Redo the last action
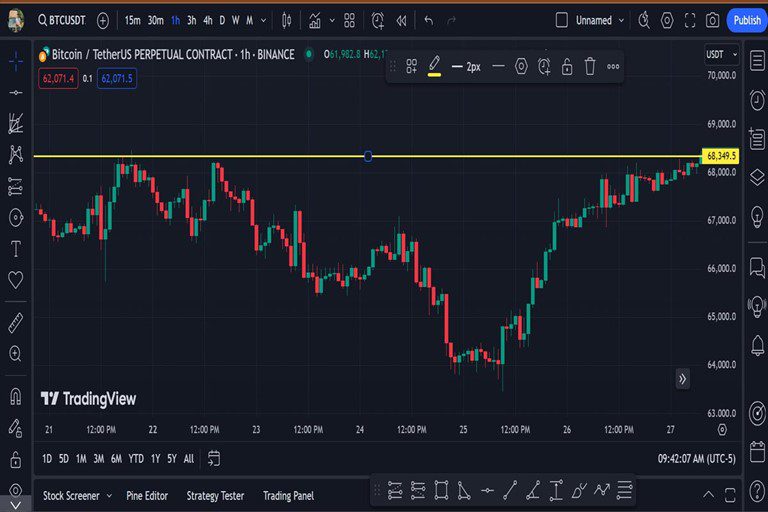 [x=452, y=21]
